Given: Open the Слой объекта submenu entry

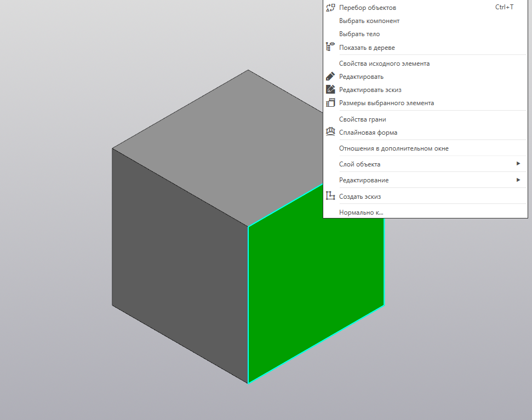Looking at the screenshot, I should (x=425, y=164).
